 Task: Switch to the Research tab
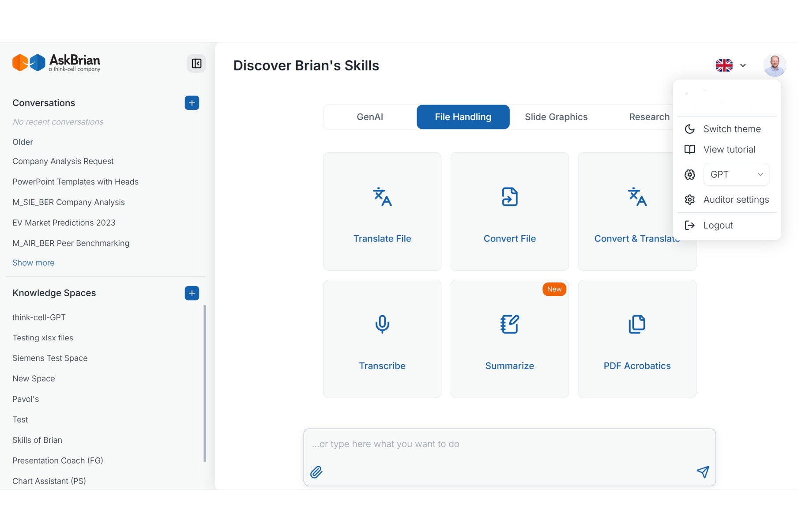pyautogui.click(x=649, y=117)
